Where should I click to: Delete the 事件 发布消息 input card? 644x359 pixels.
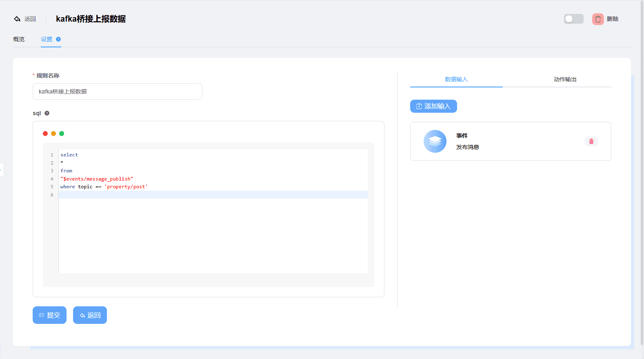coord(591,141)
